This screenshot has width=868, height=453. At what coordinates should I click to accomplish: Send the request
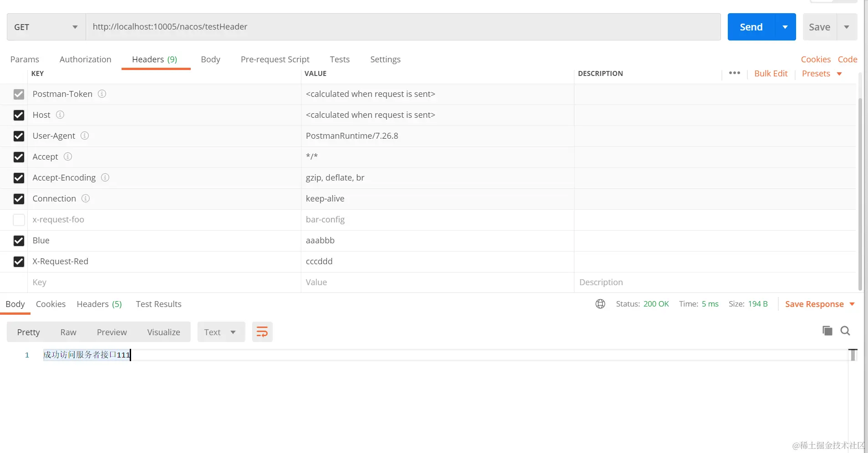click(751, 27)
